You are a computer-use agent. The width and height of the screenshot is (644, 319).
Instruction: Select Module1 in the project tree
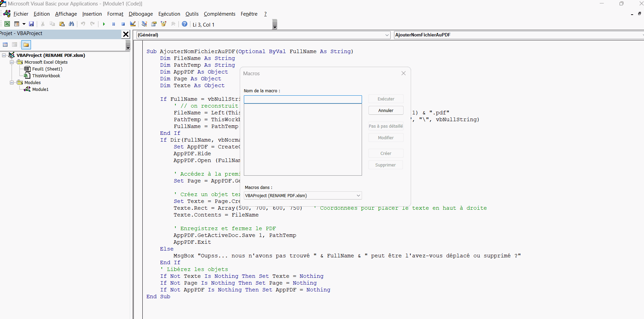pyautogui.click(x=40, y=89)
